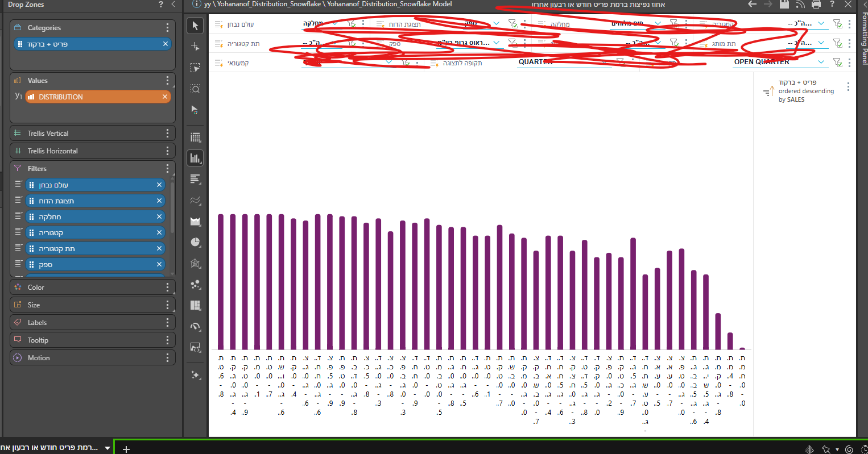Open the Trellis Vertical options menu
The width and height of the screenshot is (868, 454).
(x=167, y=133)
